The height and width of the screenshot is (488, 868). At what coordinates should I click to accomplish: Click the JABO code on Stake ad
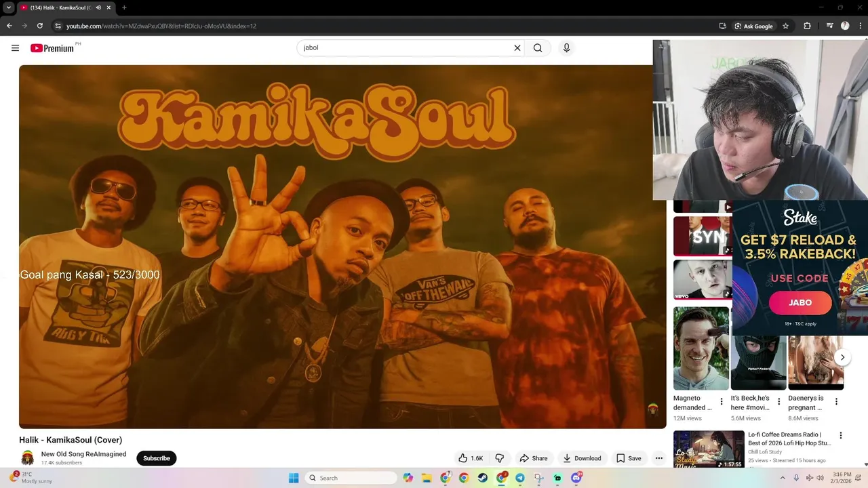coord(800,303)
